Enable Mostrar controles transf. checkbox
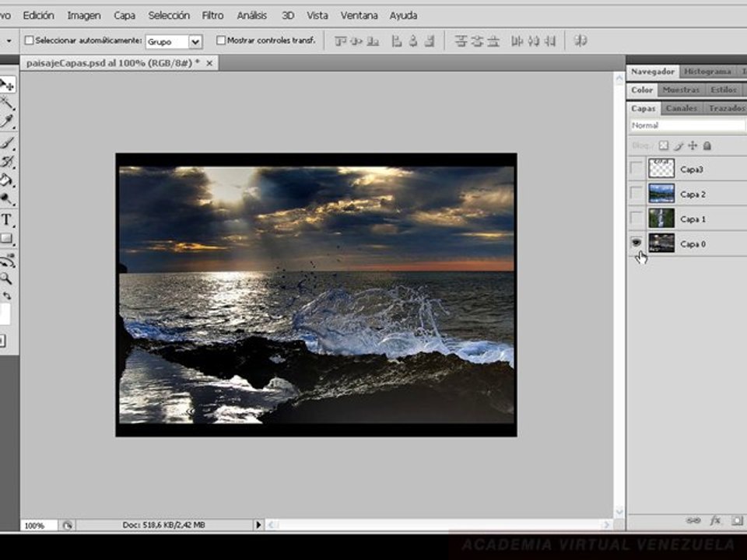This screenshot has height=560, width=747. 220,40
